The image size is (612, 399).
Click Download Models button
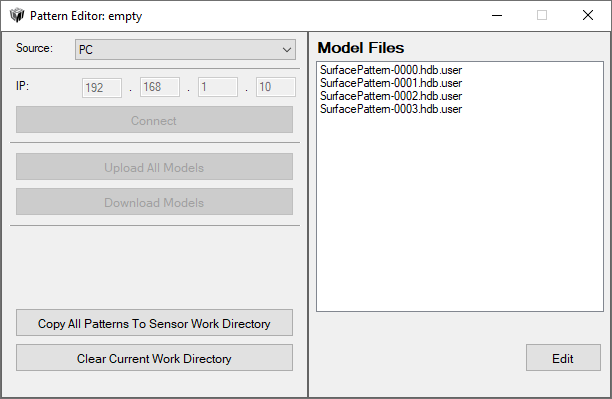click(x=154, y=202)
